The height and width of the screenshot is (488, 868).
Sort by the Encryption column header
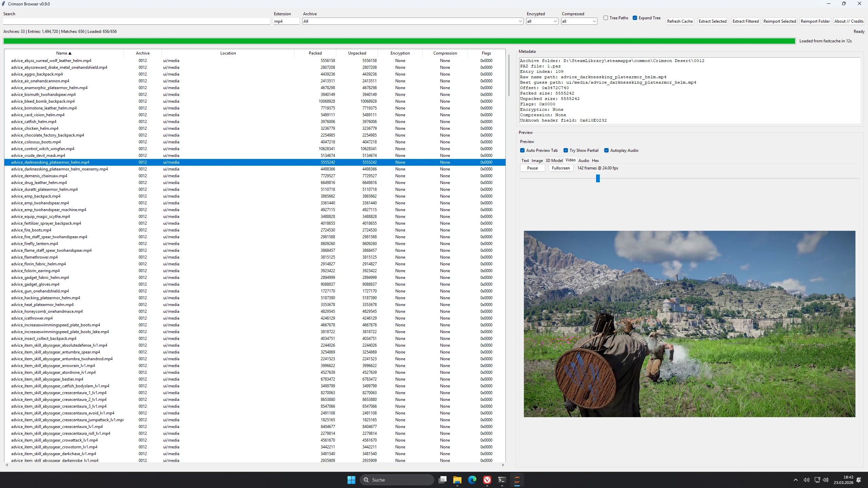400,53
